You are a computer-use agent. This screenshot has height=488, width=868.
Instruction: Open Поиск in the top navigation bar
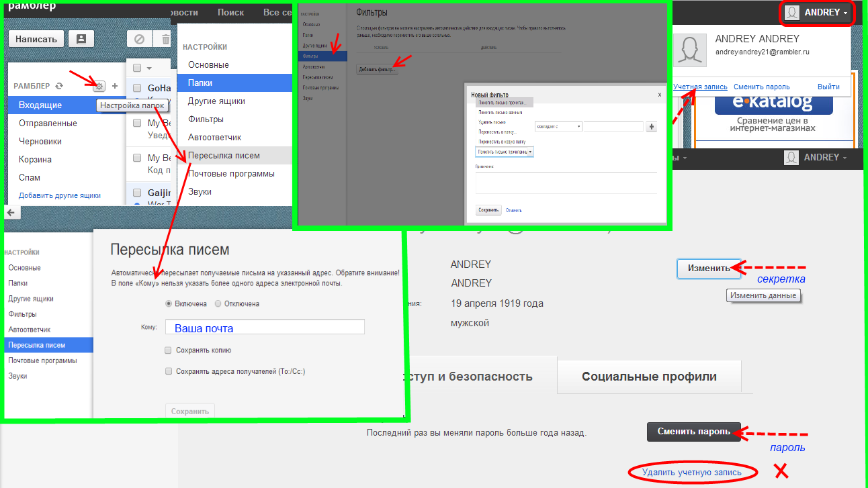pyautogui.click(x=231, y=12)
